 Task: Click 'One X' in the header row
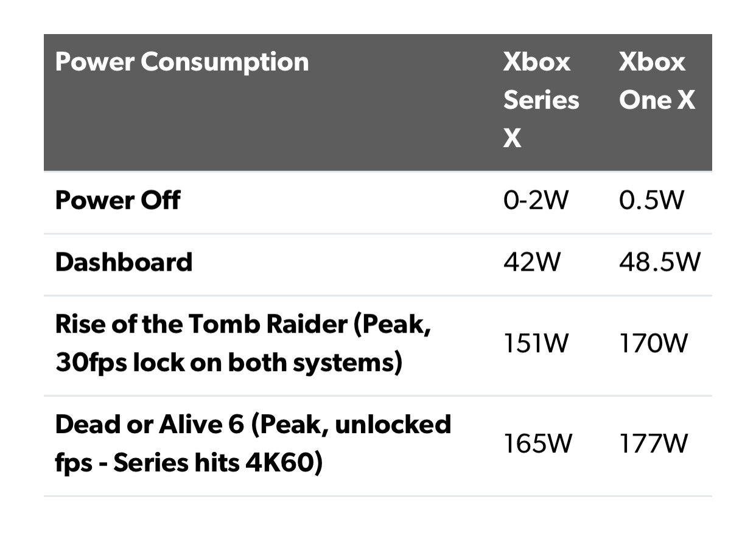[x=657, y=100]
